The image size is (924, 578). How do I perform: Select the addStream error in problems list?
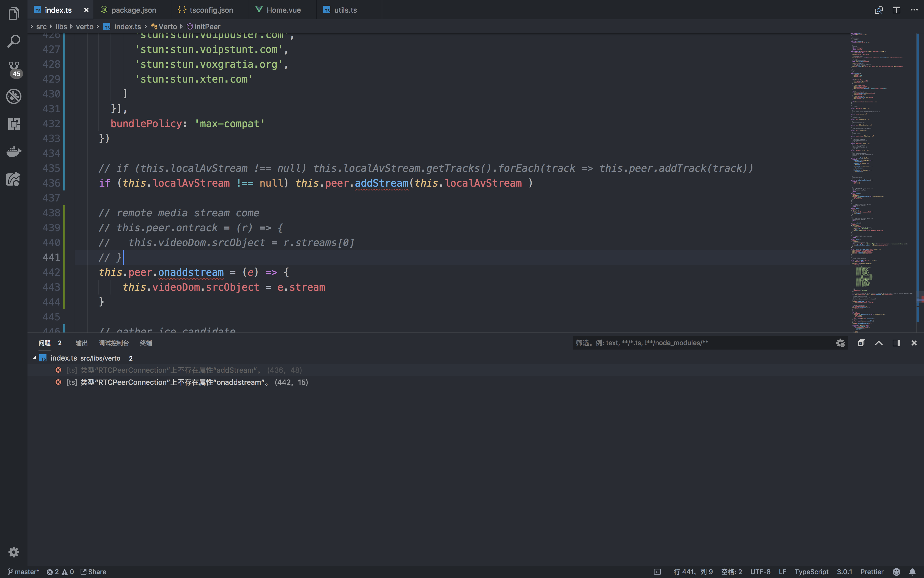click(475, 370)
